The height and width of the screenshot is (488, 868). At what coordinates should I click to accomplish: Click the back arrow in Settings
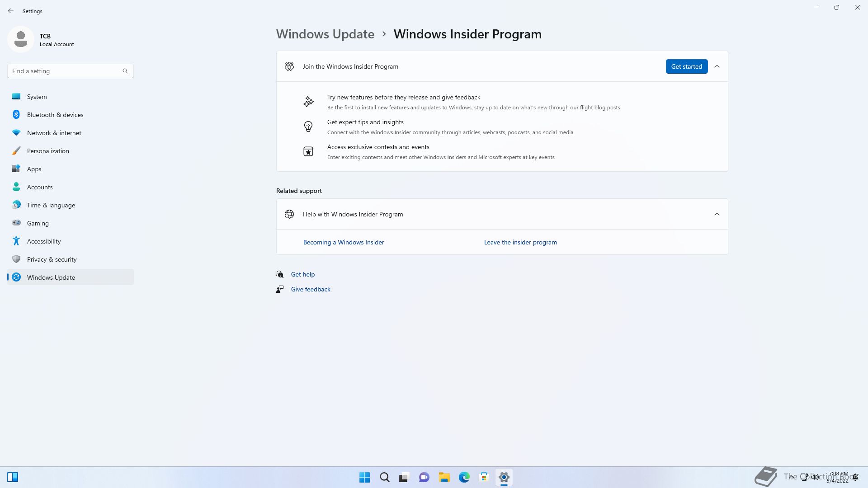(x=11, y=11)
